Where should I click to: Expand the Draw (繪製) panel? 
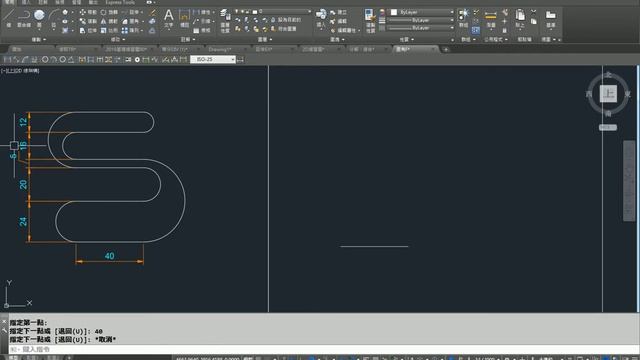point(39,40)
